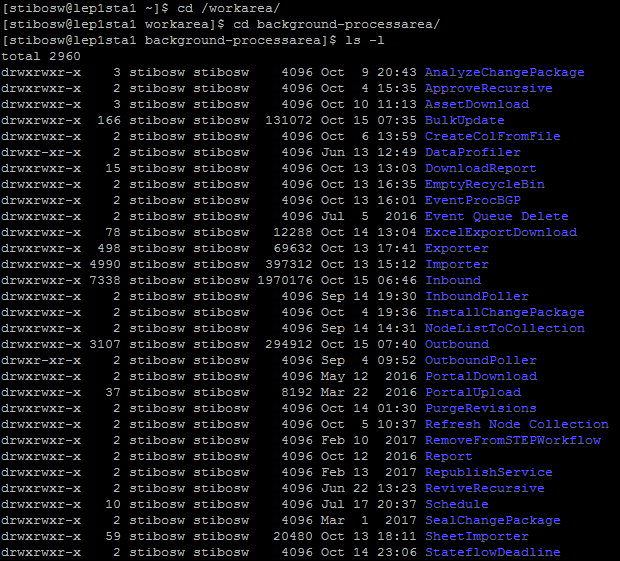Click the Report directory name

coord(448,457)
